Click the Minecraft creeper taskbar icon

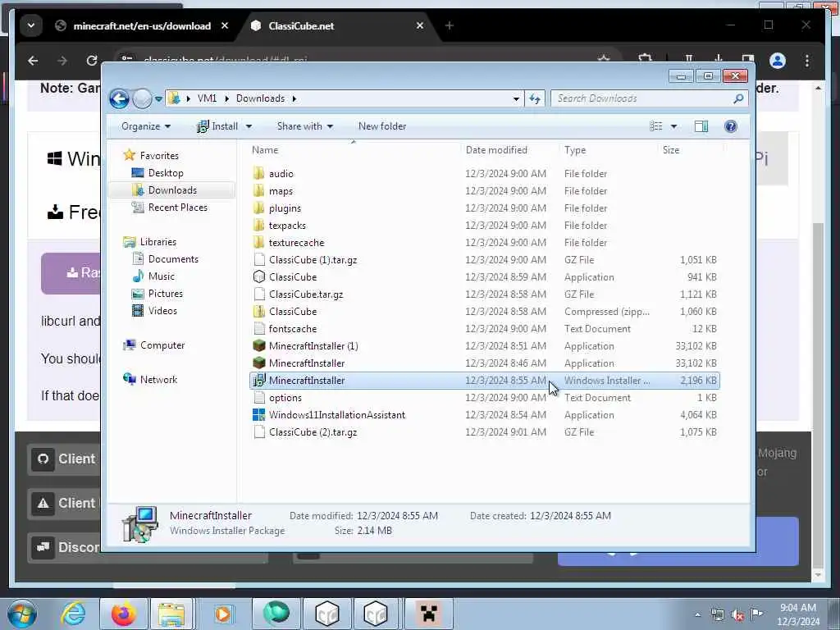pos(428,614)
